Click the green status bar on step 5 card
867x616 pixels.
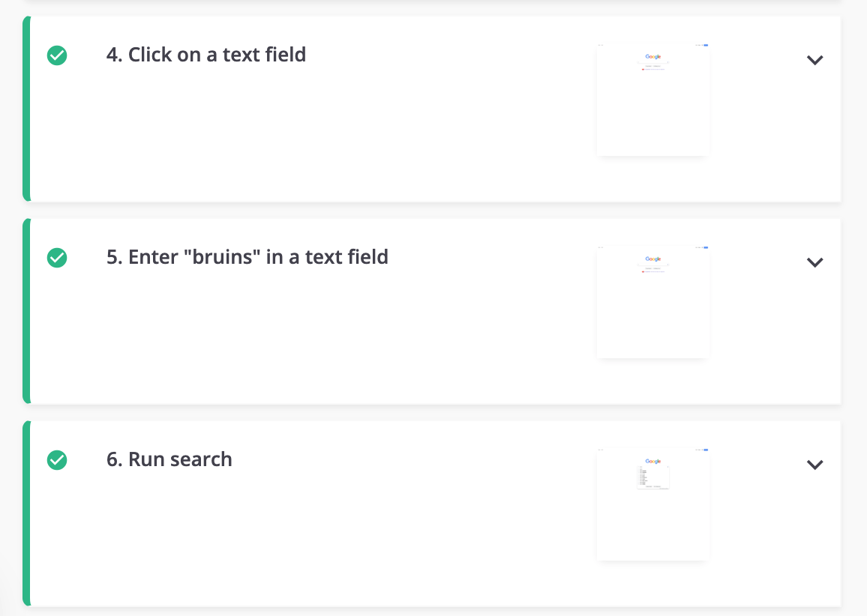click(x=26, y=311)
